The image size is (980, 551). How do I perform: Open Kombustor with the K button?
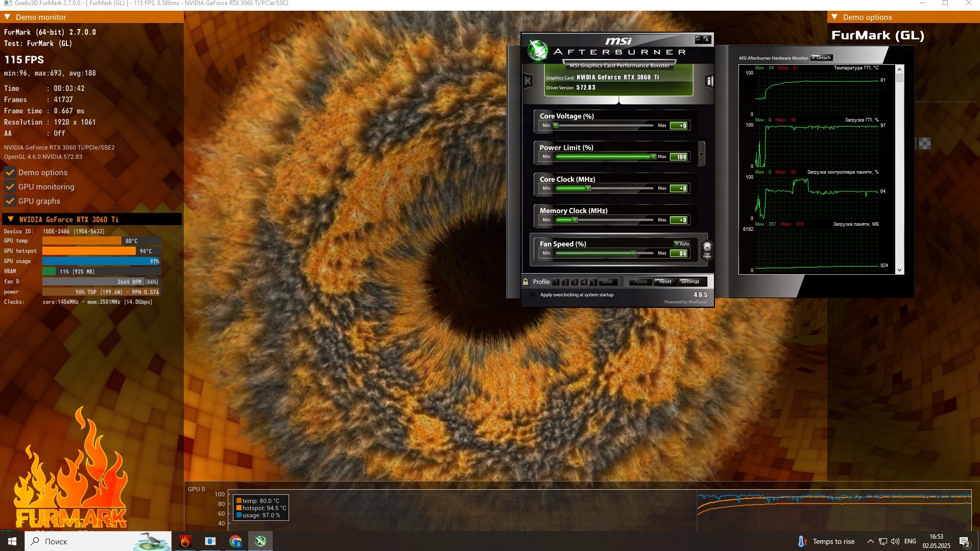(x=528, y=81)
